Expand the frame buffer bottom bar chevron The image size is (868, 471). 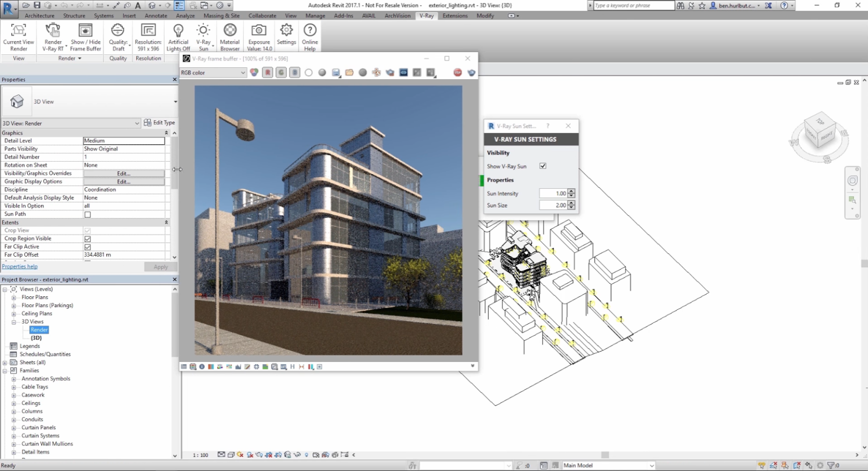(x=472, y=366)
